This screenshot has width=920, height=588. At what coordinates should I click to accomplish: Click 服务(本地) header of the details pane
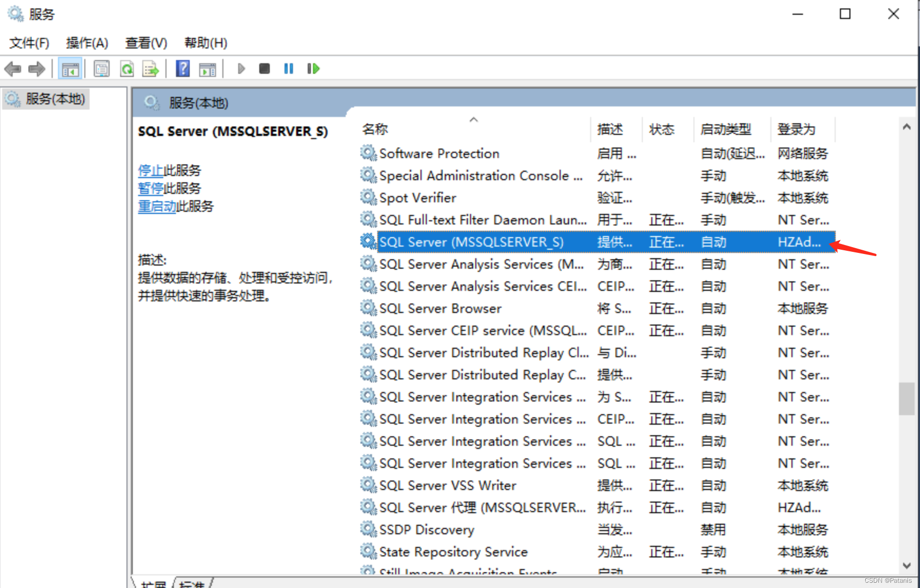click(199, 103)
